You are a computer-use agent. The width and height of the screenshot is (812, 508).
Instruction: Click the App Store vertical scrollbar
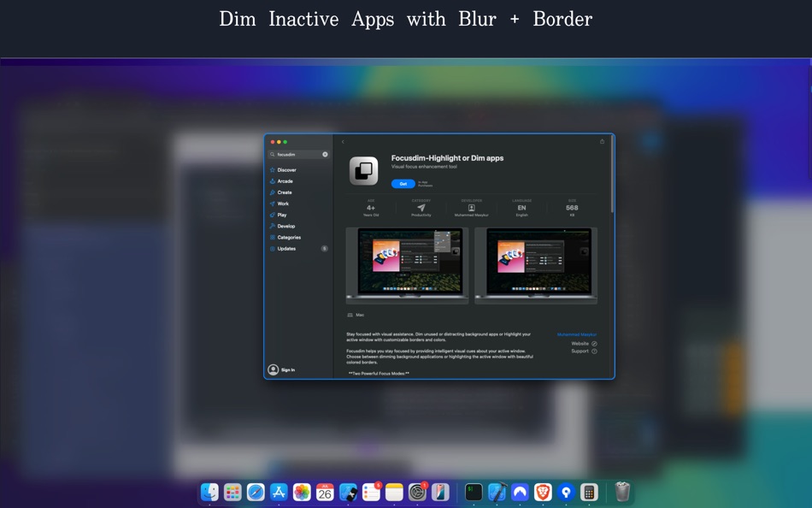[x=612, y=174]
